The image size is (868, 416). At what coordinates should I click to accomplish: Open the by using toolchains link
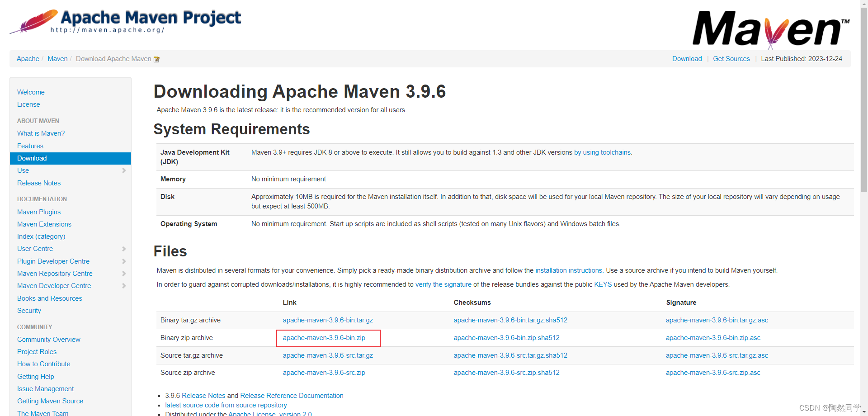(602, 152)
